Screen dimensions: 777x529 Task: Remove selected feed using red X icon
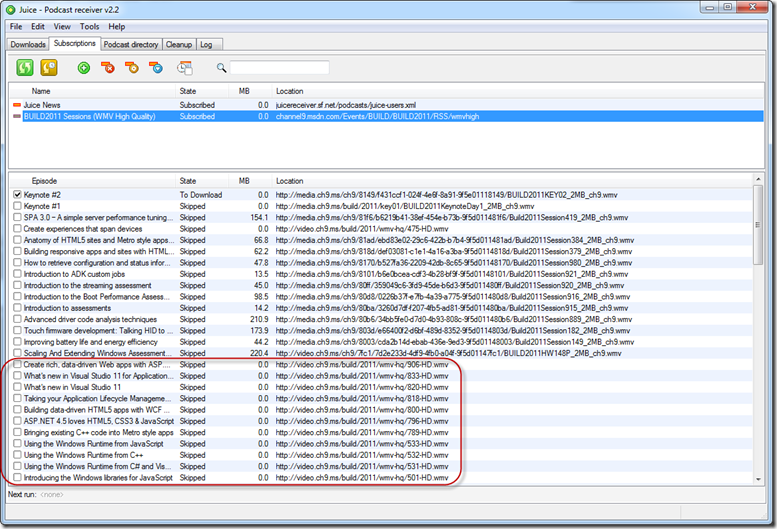click(108, 68)
